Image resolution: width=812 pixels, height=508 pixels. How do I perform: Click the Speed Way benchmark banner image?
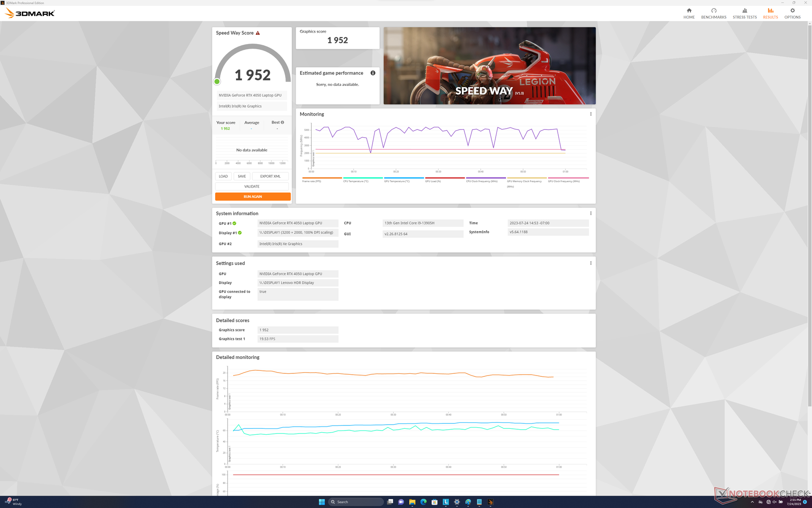coord(489,66)
